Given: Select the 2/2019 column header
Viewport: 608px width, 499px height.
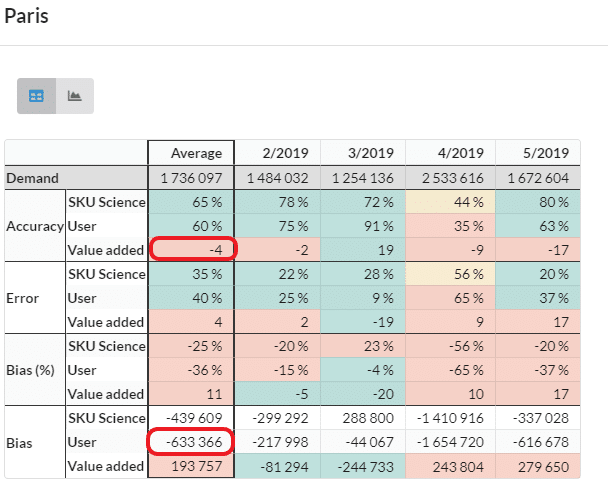Looking at the screenshot, I should (x=277, y=153).
